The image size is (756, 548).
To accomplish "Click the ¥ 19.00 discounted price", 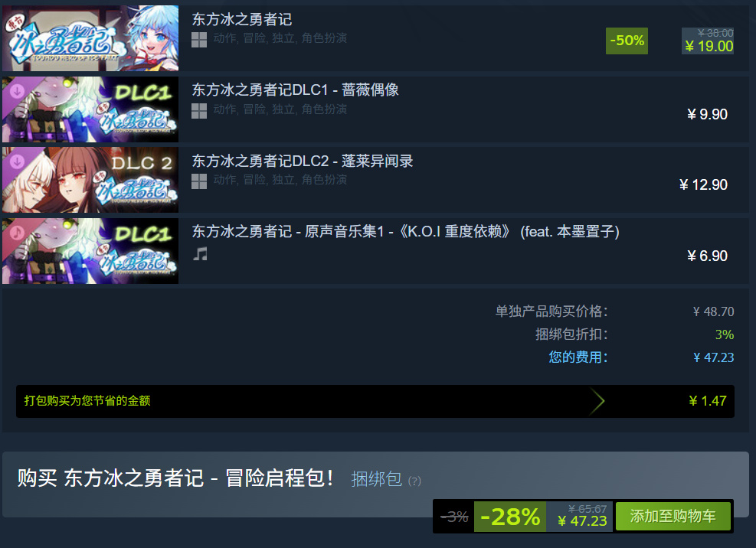I will (709, 46).
